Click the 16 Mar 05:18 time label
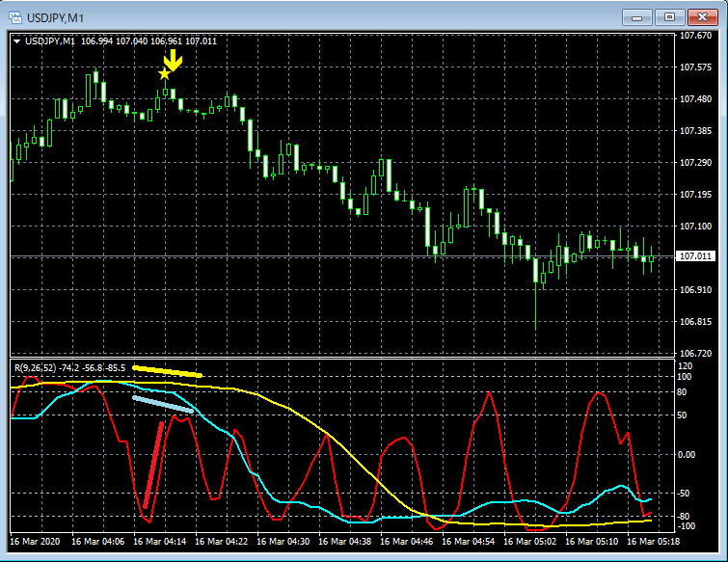The image size is (728, 562). coord(654,542)
